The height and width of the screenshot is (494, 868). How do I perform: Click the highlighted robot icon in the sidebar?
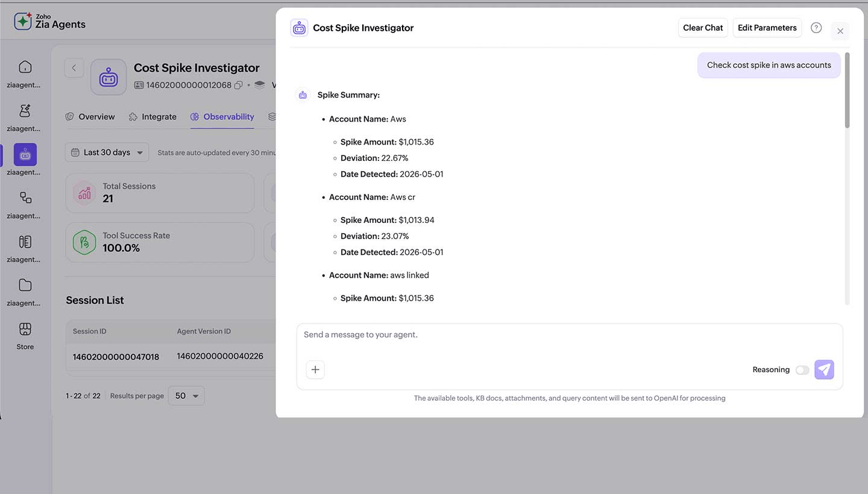click(x=25, y=155)
